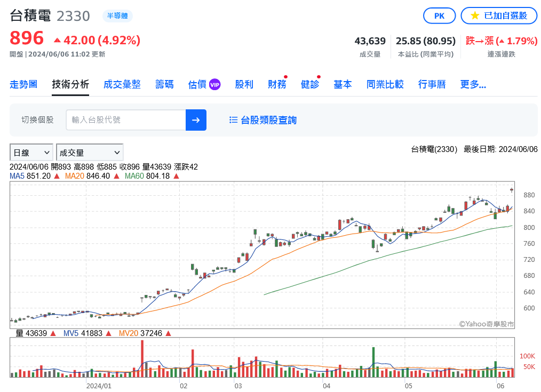Image resolution: width=541 pixels, height=392 pixels.
Task: Click the MV5 41883 volume label
Action: coord(87,333)
